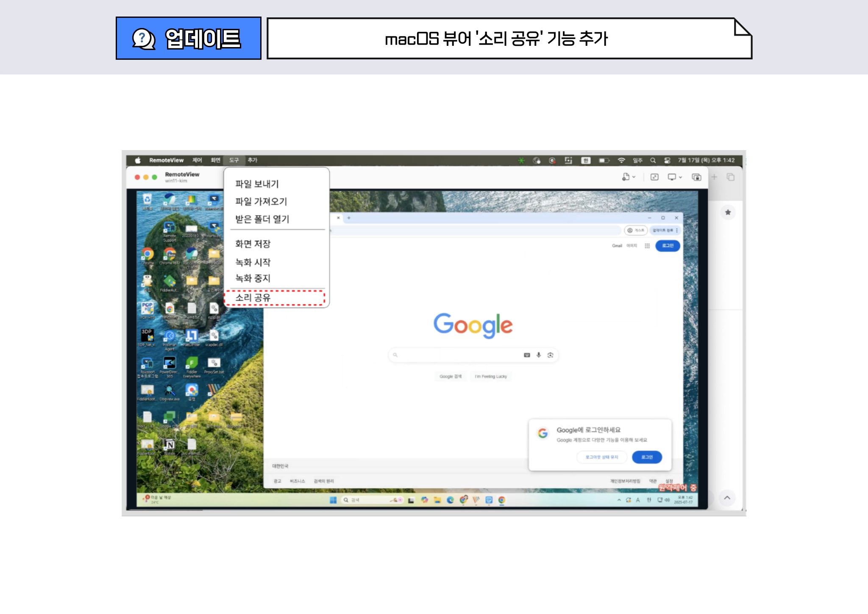Collapse the panel using the chevron-up arrow
Image resolution: width=868 pixels, height=614 pixels.
click(x=728, y=499)
